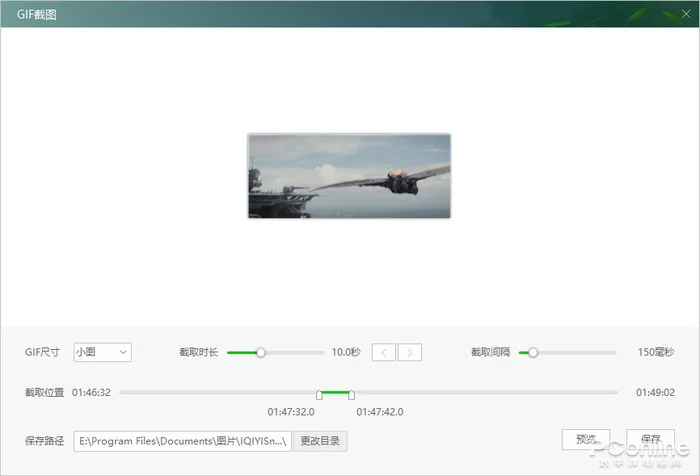
Task: Click the 更改目录 button
Action: 320,441
